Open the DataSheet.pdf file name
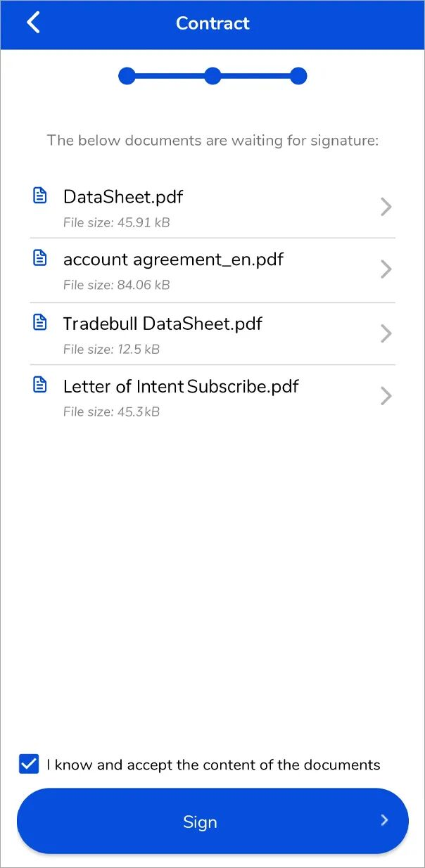Image resolution: width=425 pixels, height=868 pixels. click(x=123, y=197)
